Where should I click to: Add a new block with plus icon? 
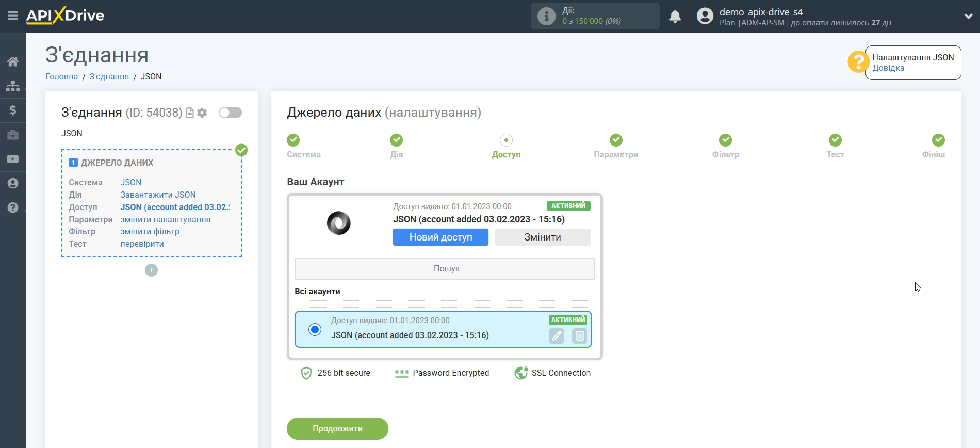pos(151,270)
